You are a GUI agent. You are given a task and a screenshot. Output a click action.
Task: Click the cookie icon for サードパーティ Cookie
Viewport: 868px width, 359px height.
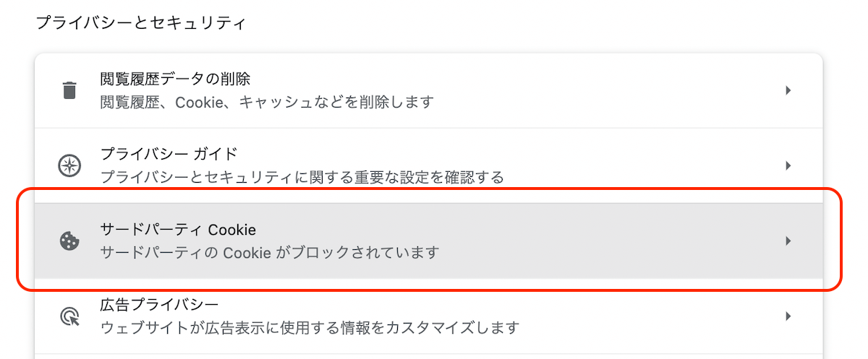tap(69, 241)
